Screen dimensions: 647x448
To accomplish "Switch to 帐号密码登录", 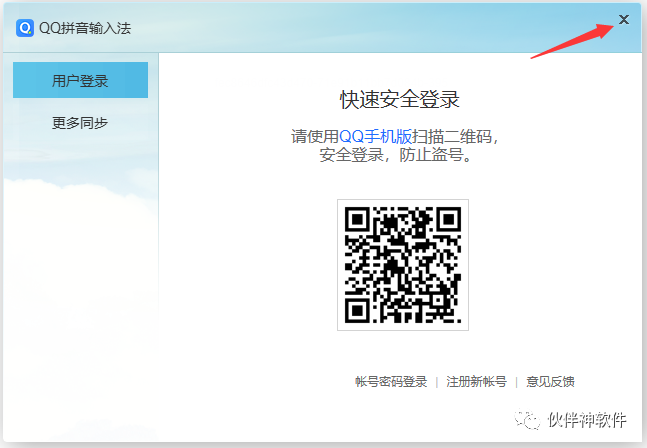I will (x=391, y=382).
